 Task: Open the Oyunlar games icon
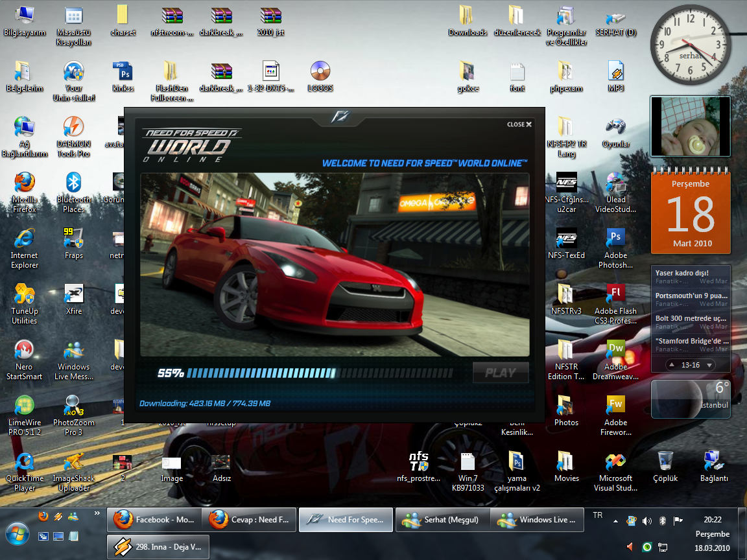(615, 132)
